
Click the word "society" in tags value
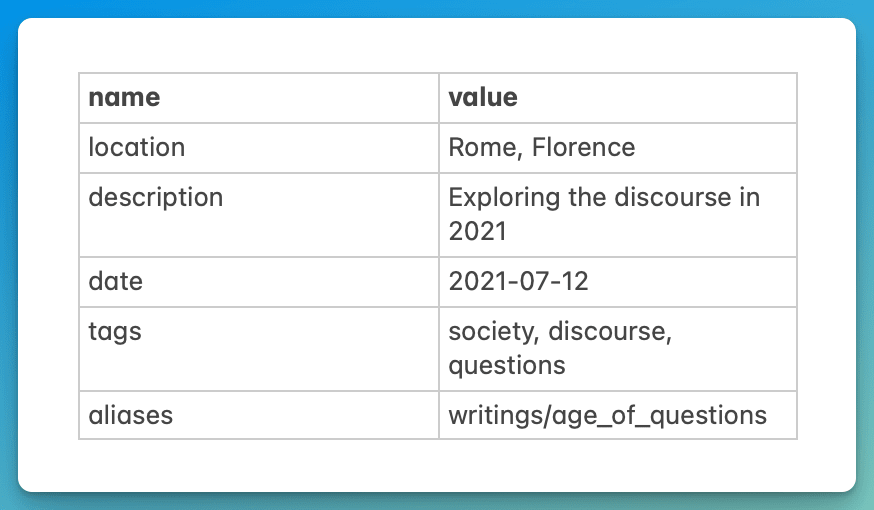click(492, 332)
